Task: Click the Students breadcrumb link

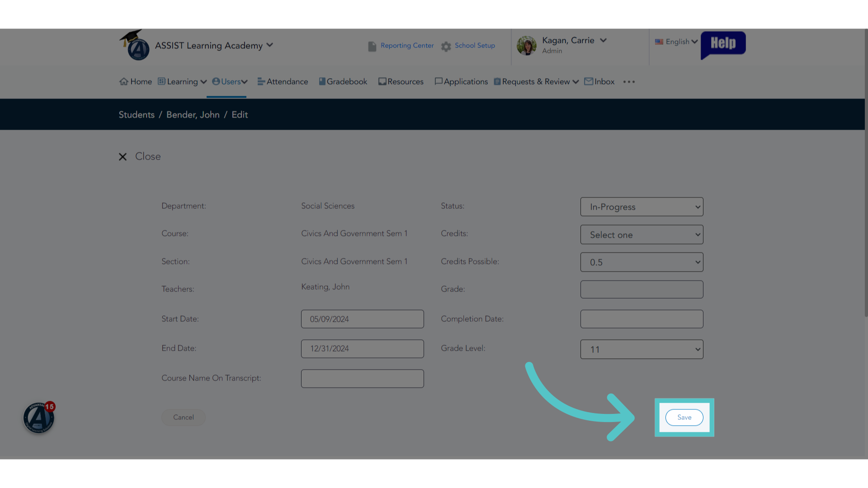Action: click(137, 115)
